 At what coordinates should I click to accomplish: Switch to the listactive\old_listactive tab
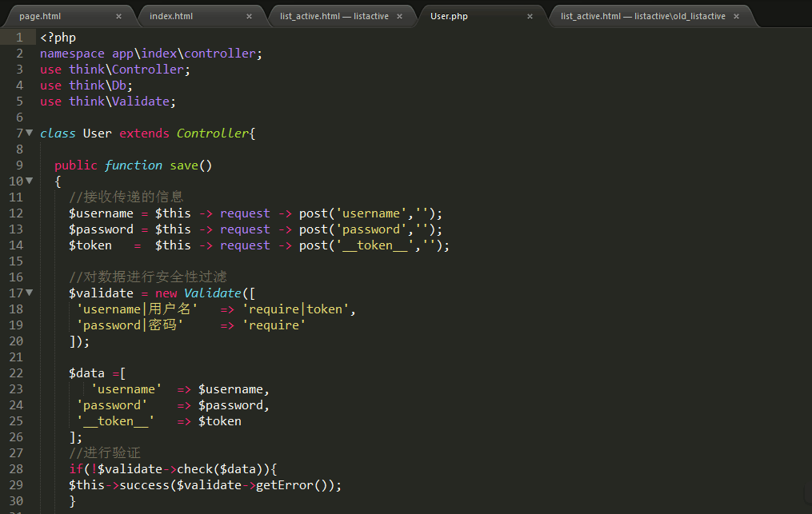coord(642,16)
